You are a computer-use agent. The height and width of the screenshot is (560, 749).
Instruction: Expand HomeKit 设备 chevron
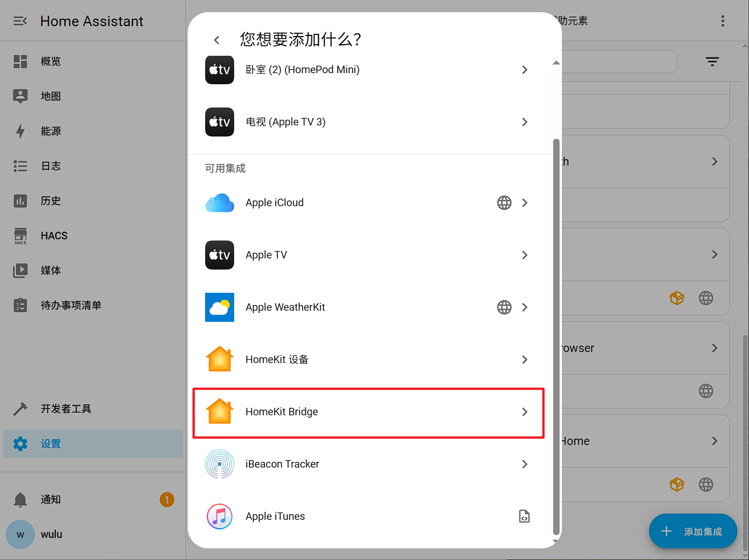tap(525, 360)
